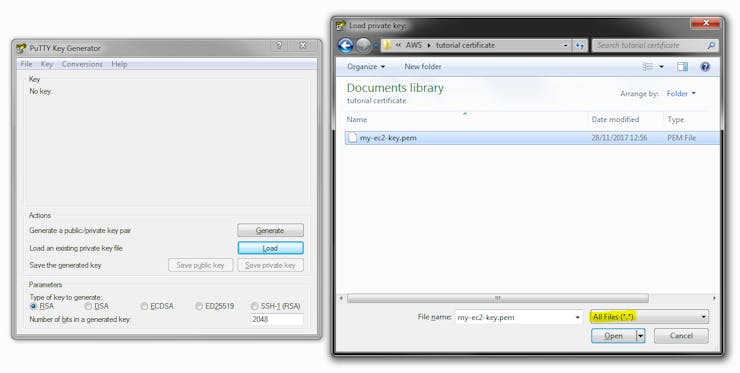Click the PEM File type cell
Screen dimensions: 740x373
coord(681,138)
